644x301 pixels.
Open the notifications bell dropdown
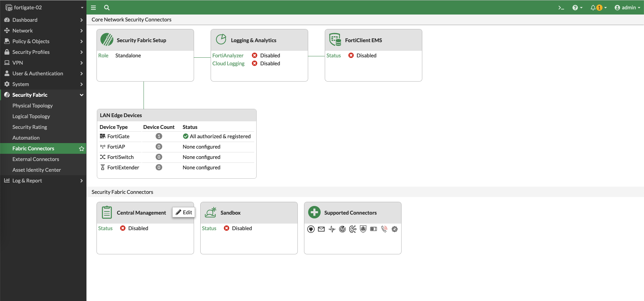click(x=598, y=8)
